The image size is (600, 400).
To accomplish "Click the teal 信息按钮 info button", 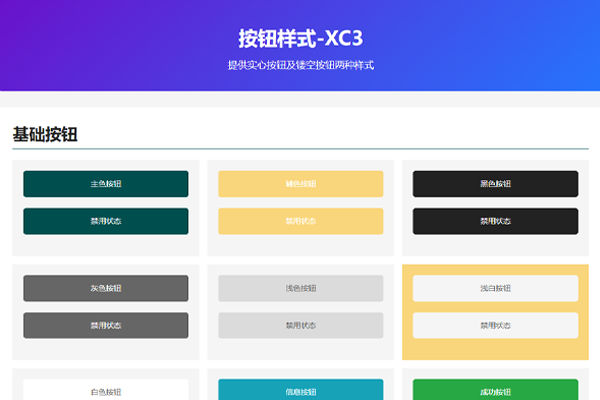I will [300, 391].
